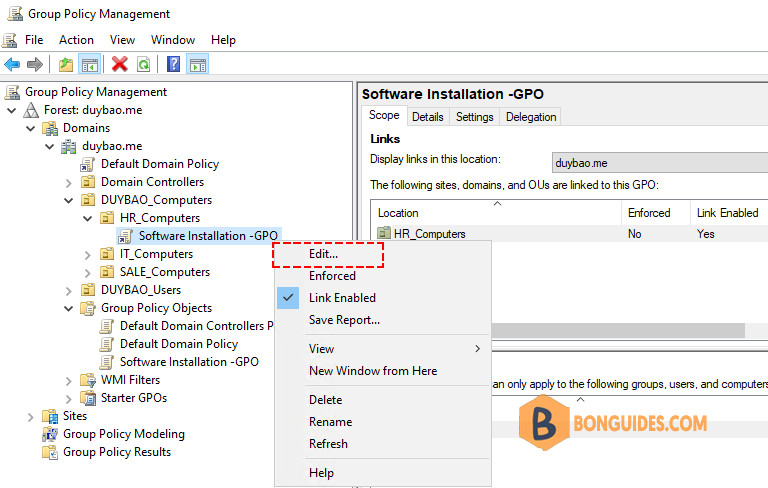This screenshot has height=488, width=768.
Task: Click the Domains node icon
Action: pyautogui.click(x=50, y=128)
